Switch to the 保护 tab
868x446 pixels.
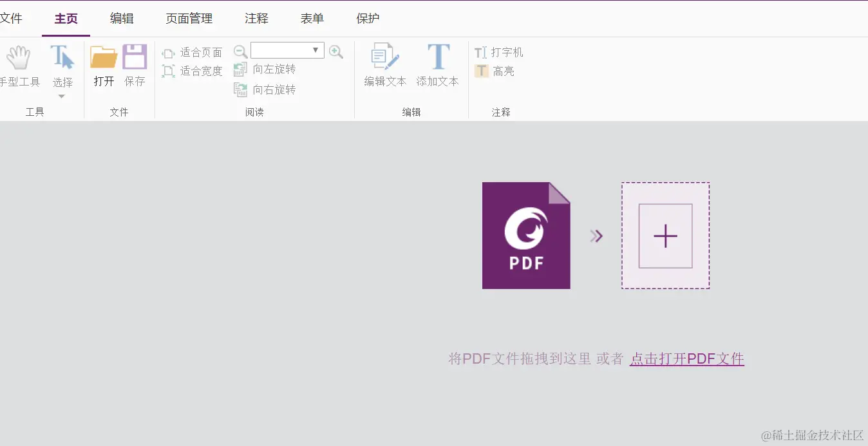(x=368, y=19)
